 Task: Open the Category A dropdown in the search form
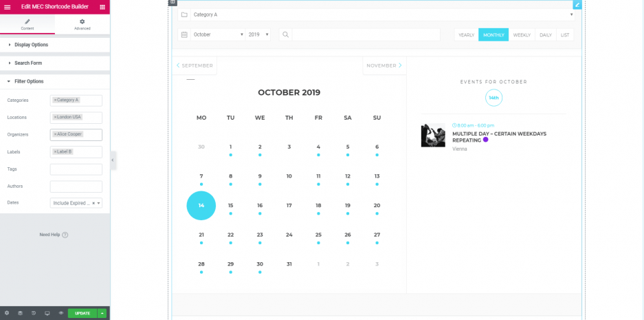click(x=382, y=15)
